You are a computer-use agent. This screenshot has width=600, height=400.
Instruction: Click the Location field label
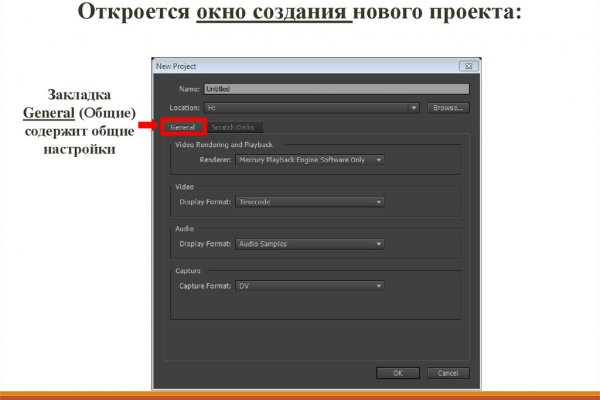pos(184,107)
